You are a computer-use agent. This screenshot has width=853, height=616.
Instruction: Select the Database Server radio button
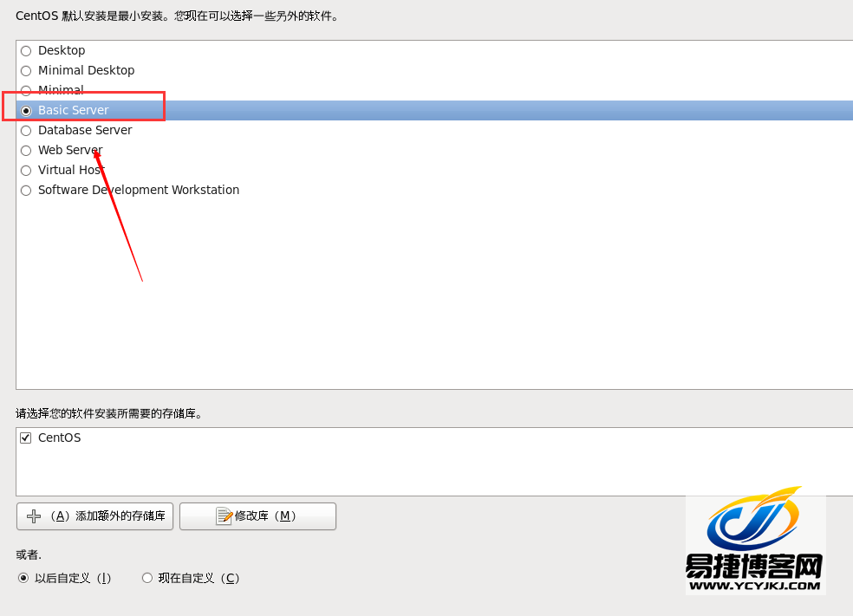click(26, 131)
